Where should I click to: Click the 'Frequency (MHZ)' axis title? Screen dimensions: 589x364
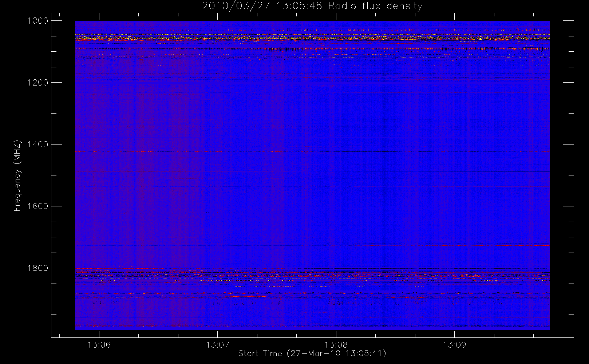pos(17,175)
